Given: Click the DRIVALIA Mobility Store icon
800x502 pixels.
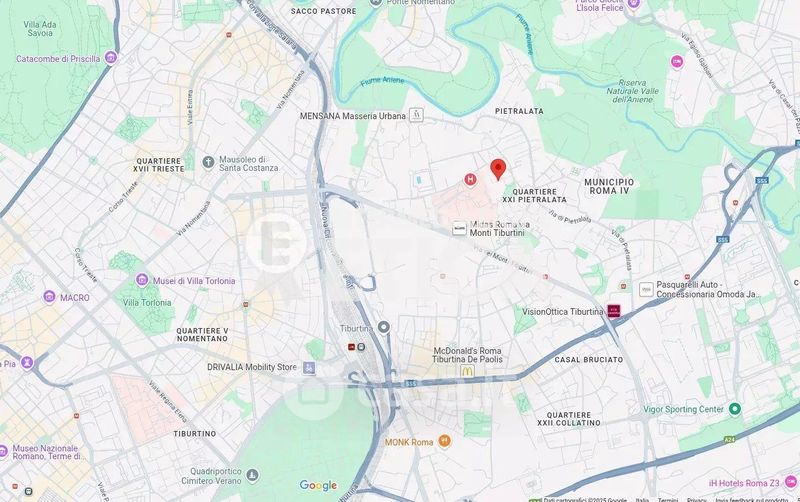Looking at the screenshot, I should pyautogui.click(x=309, y=367).
